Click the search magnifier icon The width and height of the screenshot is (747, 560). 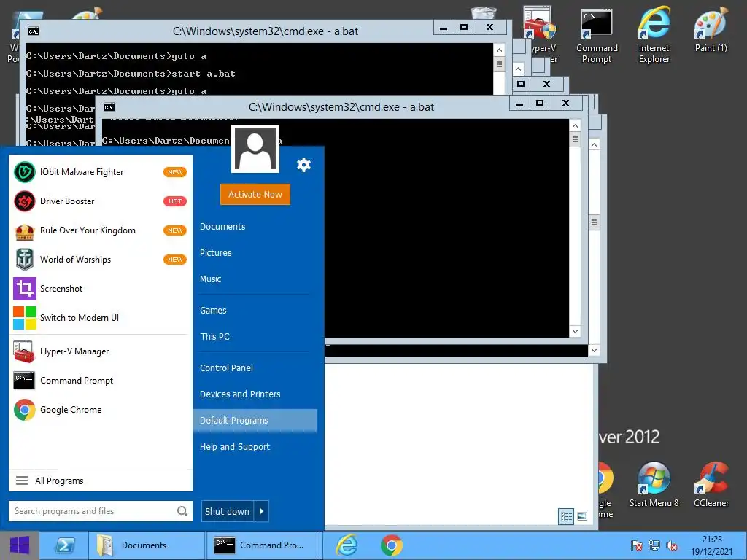(x=182, y=511)
